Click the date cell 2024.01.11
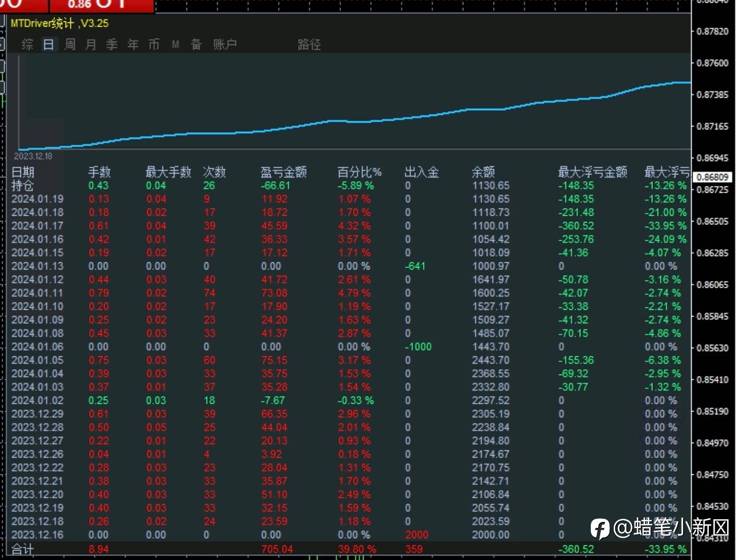The image size is (737, 560). [38, 293]
